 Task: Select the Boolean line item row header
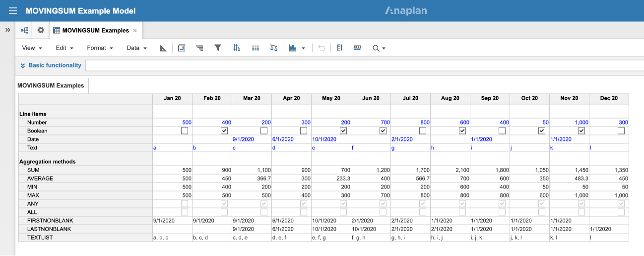coord(85,131)
